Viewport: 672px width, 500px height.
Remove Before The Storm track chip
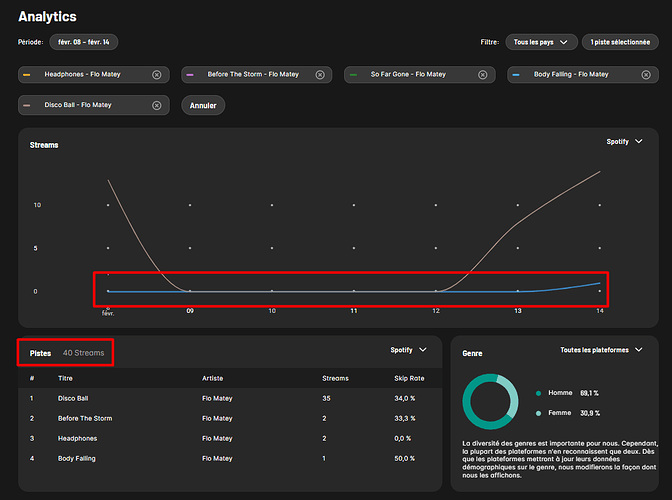point(320,75)
